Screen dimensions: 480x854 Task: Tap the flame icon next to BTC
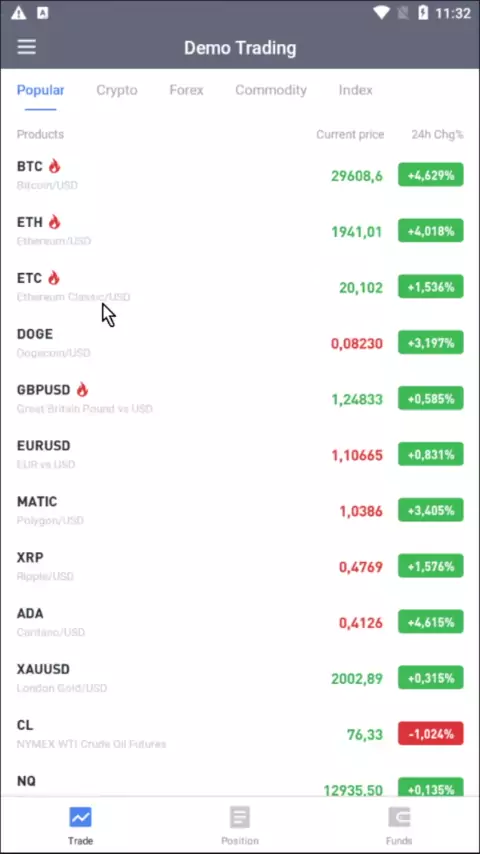[54, 166]
